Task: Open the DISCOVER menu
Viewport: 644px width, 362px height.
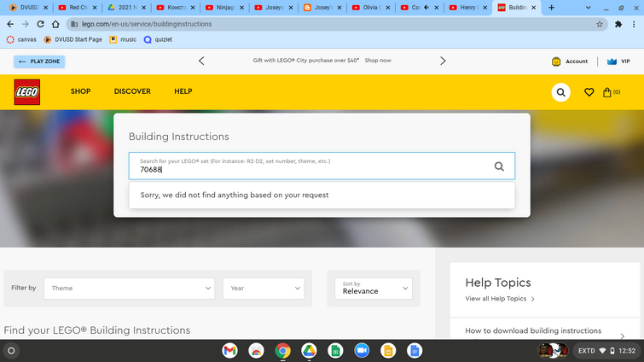Action: (132, 91)
